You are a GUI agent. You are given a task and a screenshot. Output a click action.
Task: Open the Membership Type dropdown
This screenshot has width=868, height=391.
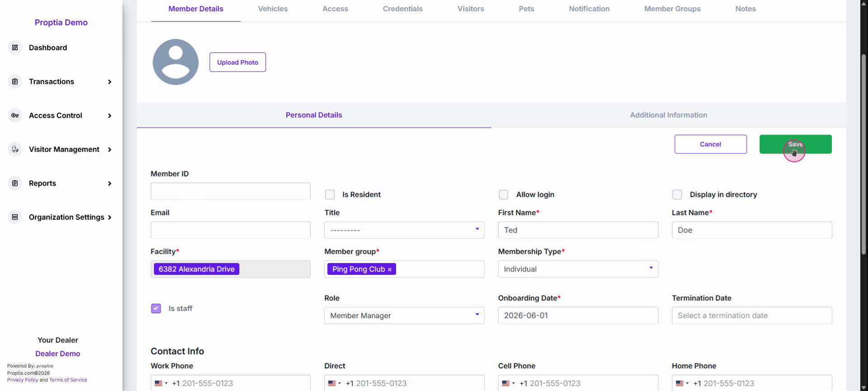578,269
